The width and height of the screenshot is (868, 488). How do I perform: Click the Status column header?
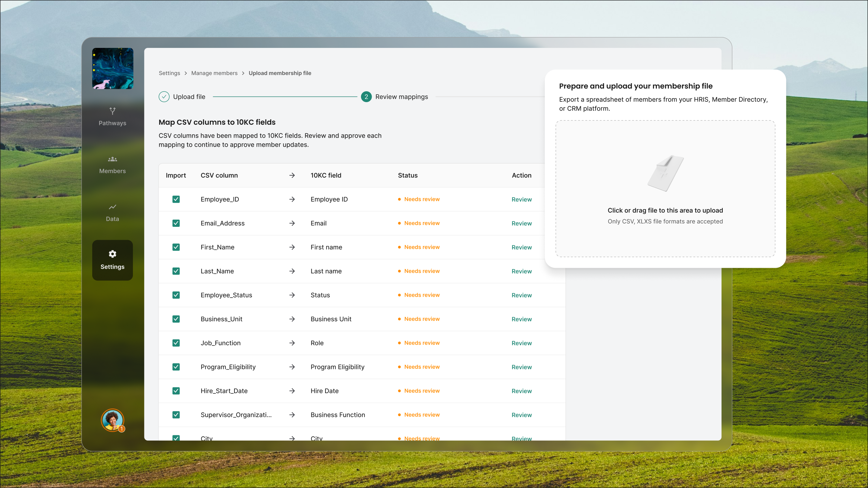408,175
